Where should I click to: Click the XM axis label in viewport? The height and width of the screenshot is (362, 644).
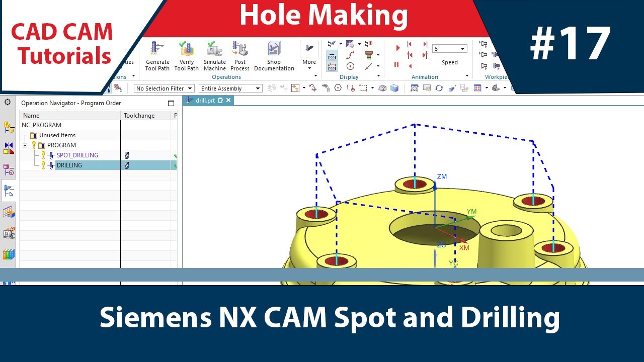pos(464,248)
